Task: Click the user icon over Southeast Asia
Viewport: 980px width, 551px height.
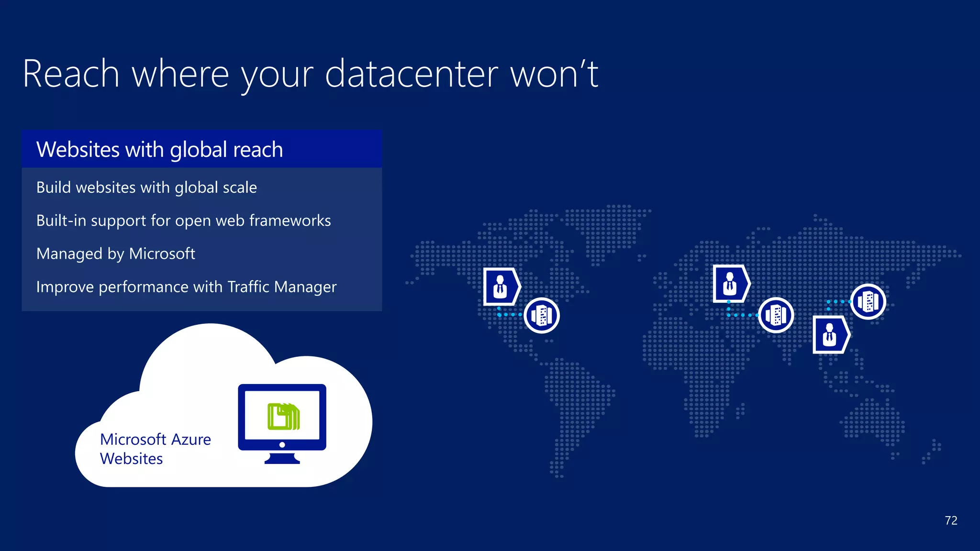Action: click(x=831, y=335)
